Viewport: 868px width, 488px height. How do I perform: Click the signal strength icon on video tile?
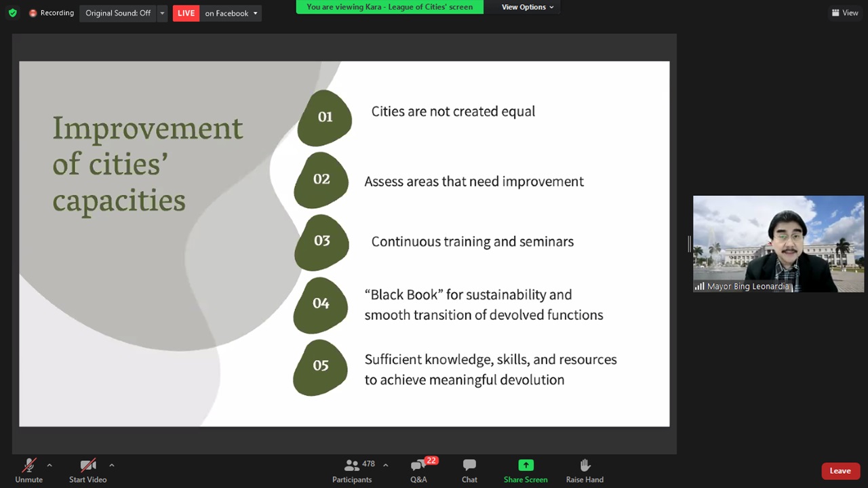pos(699,286)
